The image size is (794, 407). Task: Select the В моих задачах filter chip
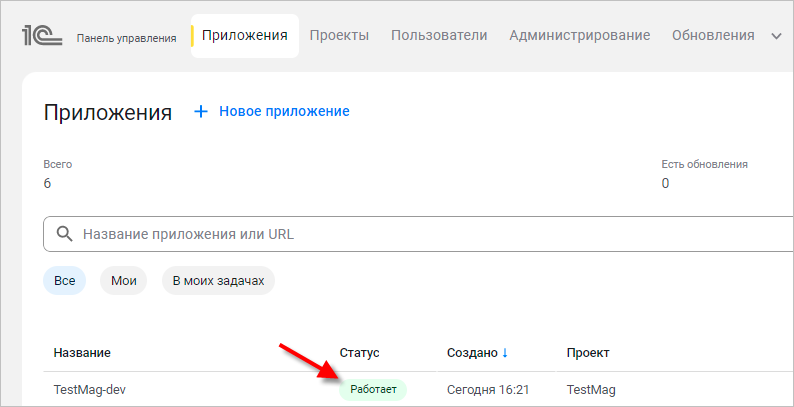(218, 280)
